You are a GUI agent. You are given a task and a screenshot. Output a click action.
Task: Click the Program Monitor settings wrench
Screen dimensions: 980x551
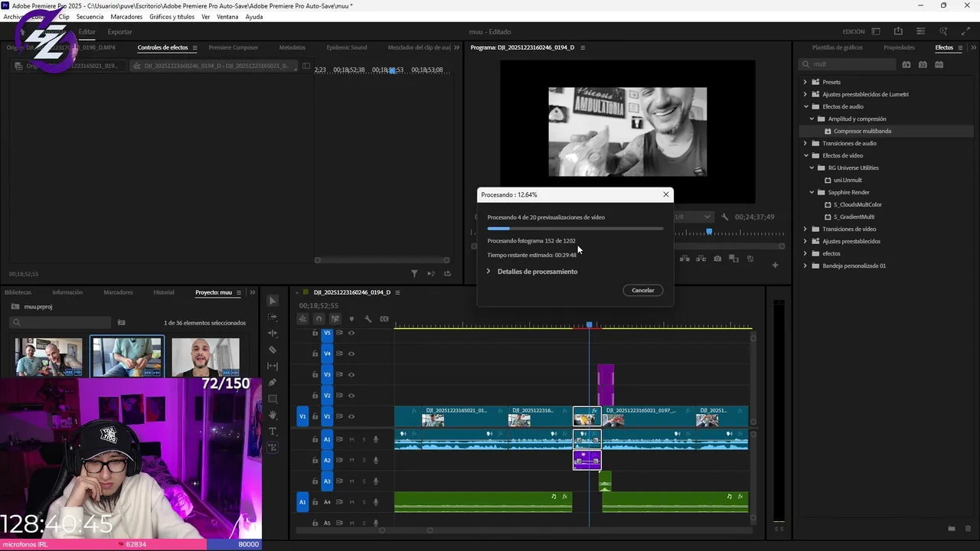(725, 217)
